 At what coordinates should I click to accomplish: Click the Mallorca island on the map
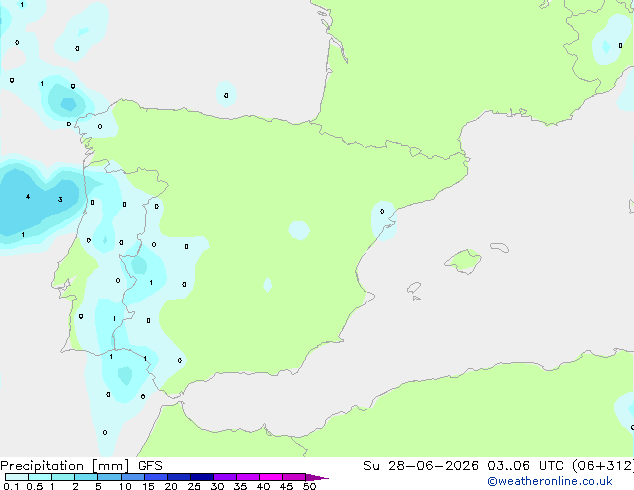tap(463, 261)
